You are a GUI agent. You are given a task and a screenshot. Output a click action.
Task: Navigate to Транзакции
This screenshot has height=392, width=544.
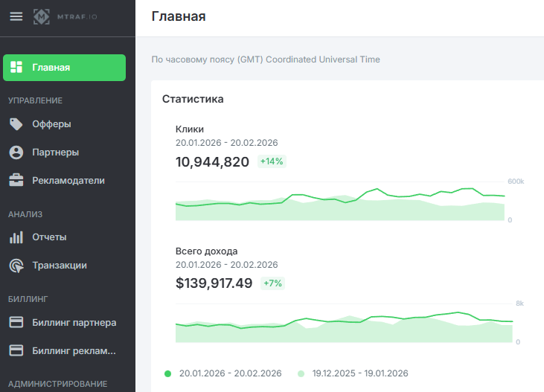(x=60, y=266)
